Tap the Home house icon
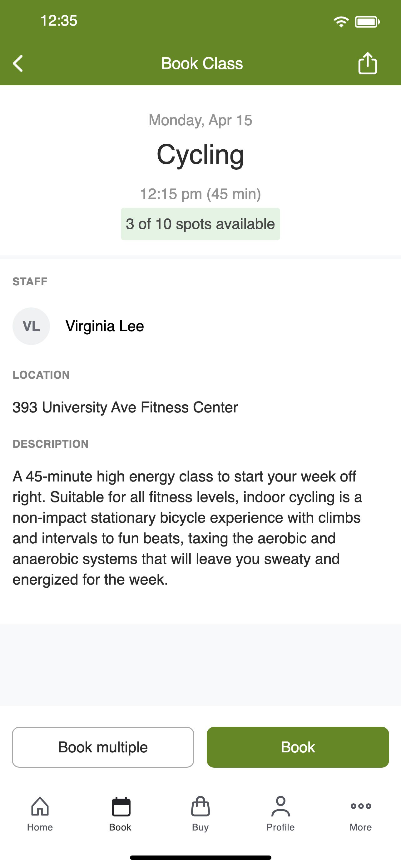The image size is (401, 868). [x=40, y=806]
